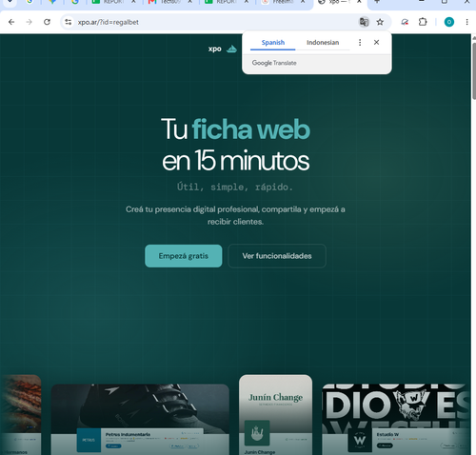Open the Petrus Indumentaria showcase card
This screenshot has height=455, width=476.
tap(140, 419)
